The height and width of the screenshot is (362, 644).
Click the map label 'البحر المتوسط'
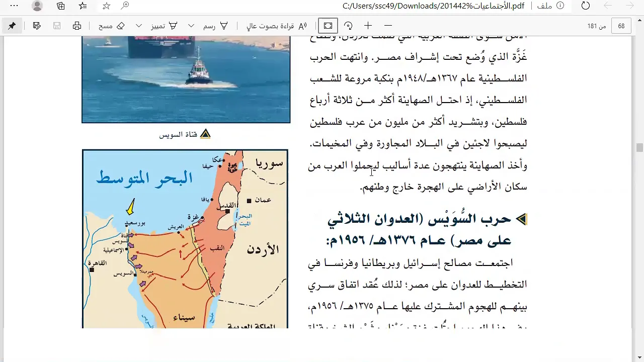(144, 178)
